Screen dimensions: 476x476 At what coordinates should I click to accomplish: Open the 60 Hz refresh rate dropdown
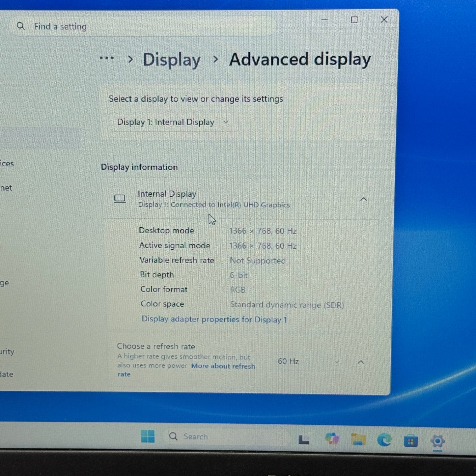point(309,361)
